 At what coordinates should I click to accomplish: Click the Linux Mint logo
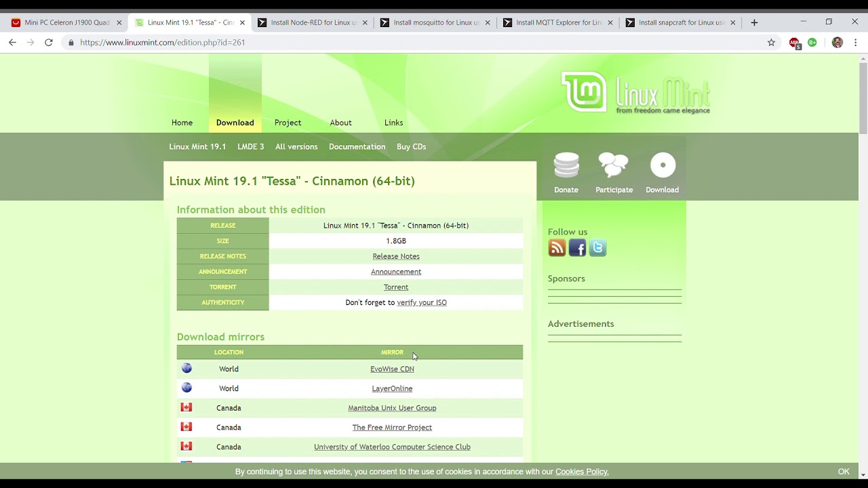(636, 92)
